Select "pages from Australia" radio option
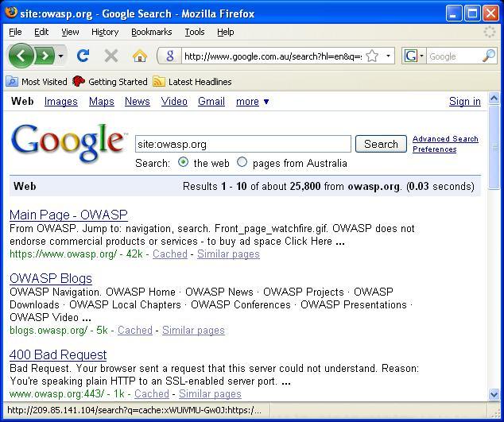 (242, 162)
